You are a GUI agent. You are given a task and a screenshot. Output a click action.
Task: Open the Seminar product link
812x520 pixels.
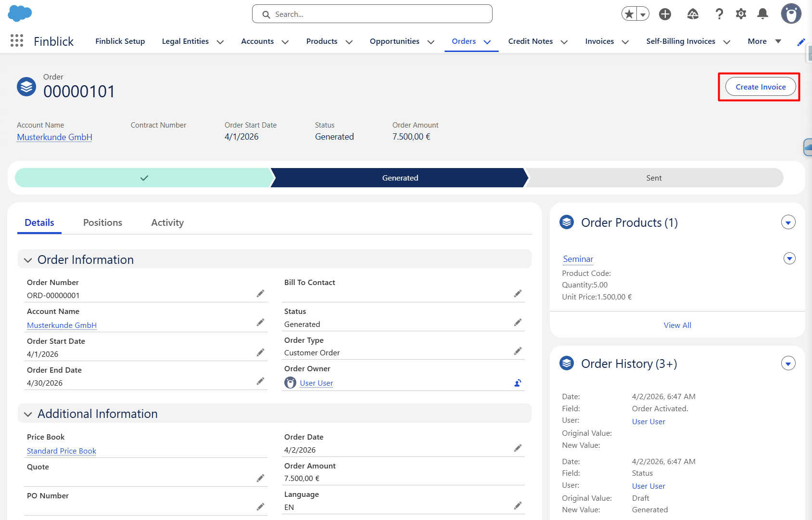pos(578,259)
